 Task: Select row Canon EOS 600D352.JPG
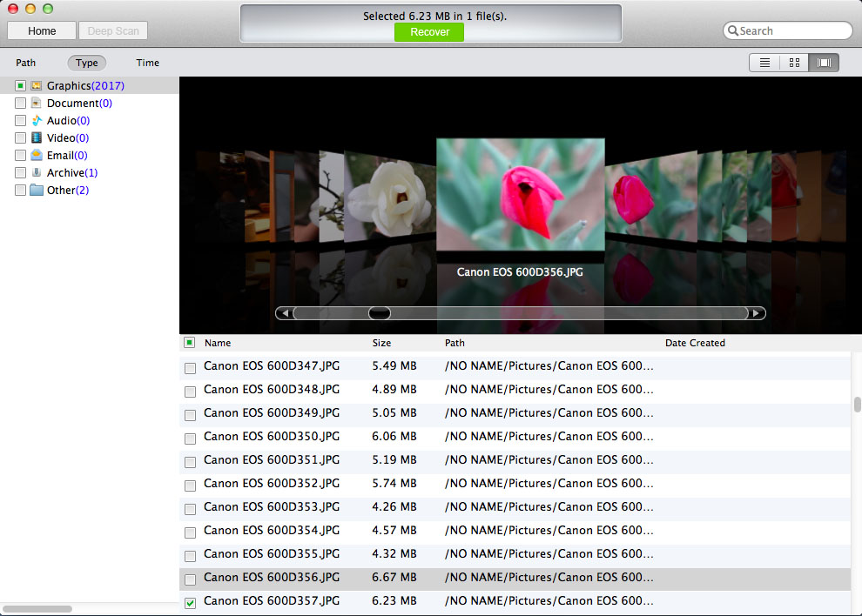click(515, 485)
